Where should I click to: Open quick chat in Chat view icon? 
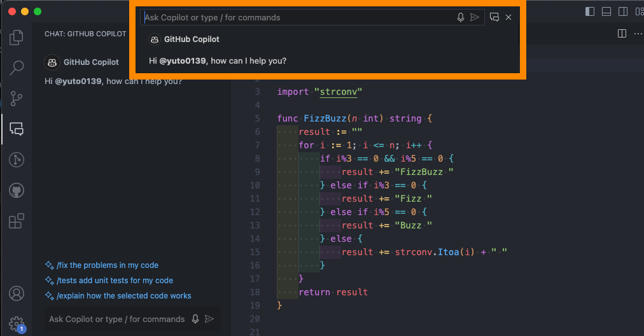(x=494, y=17)
